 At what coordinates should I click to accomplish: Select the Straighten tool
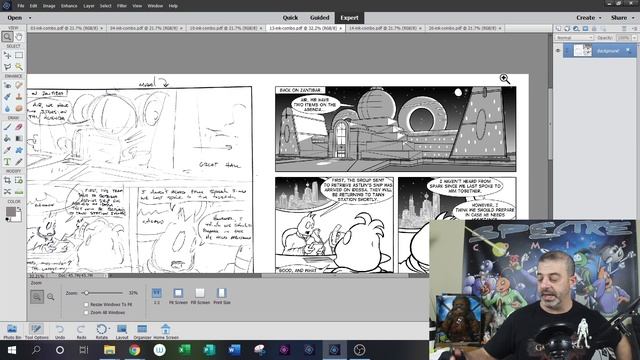tap(19, 191)
